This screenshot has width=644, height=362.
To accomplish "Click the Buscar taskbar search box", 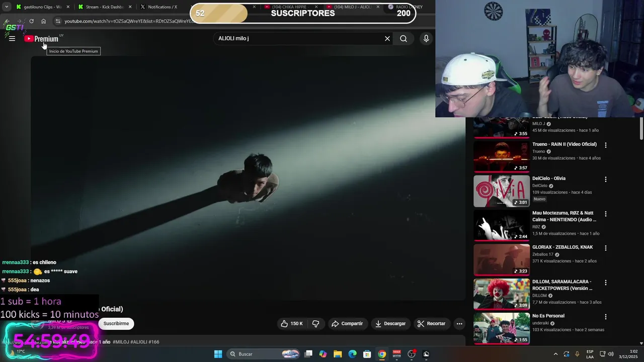I will 263,354.
